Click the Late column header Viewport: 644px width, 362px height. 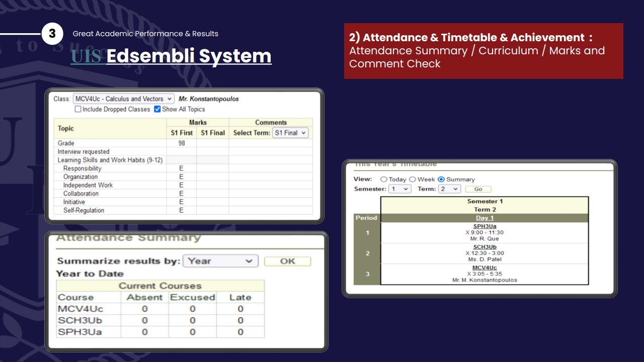pos(240,297)
